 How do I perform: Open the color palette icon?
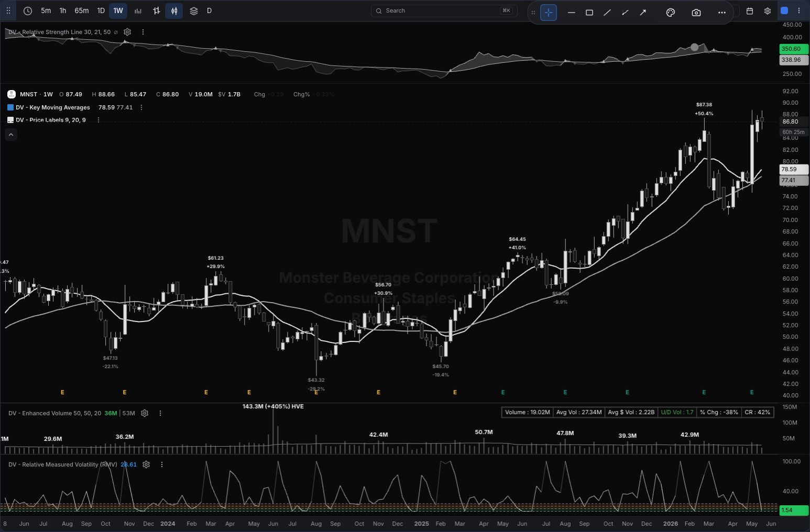coord(671,12)
